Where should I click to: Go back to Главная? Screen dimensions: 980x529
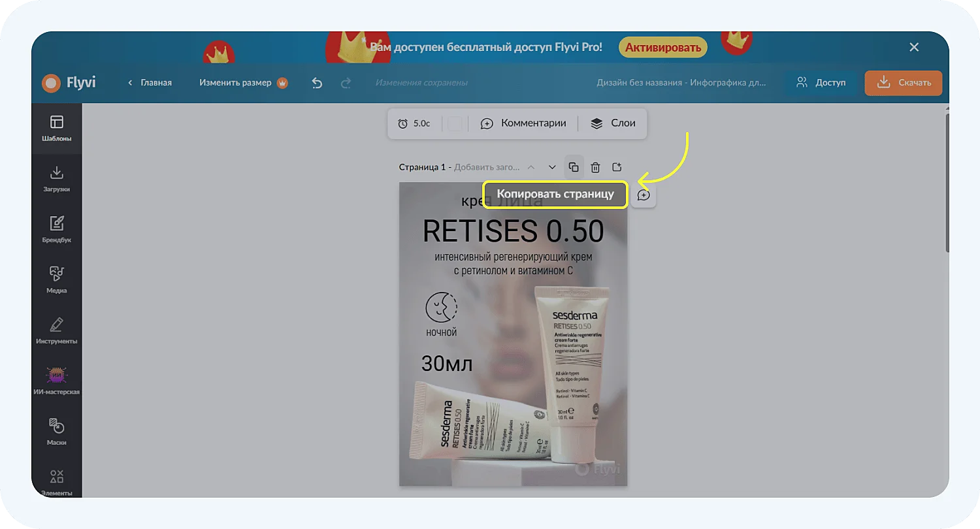click(150, 83)
